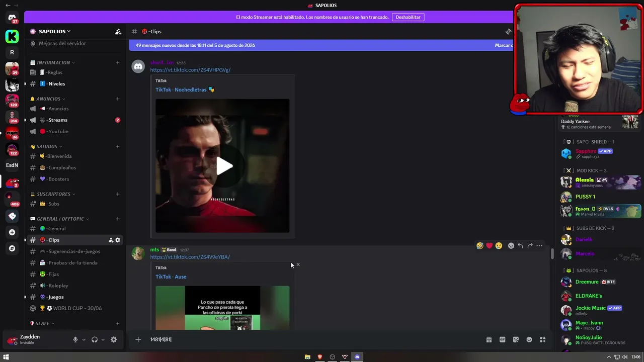Open File Explorer from Windows taskbar
The height and width of the screenshot is (362, 644).
point(307,357)
